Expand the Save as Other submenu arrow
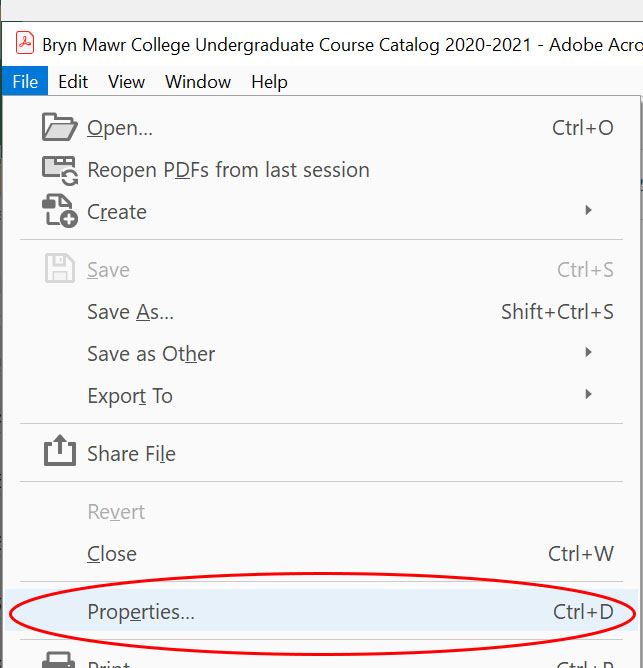The image size is (643, 668). point(589,353)
